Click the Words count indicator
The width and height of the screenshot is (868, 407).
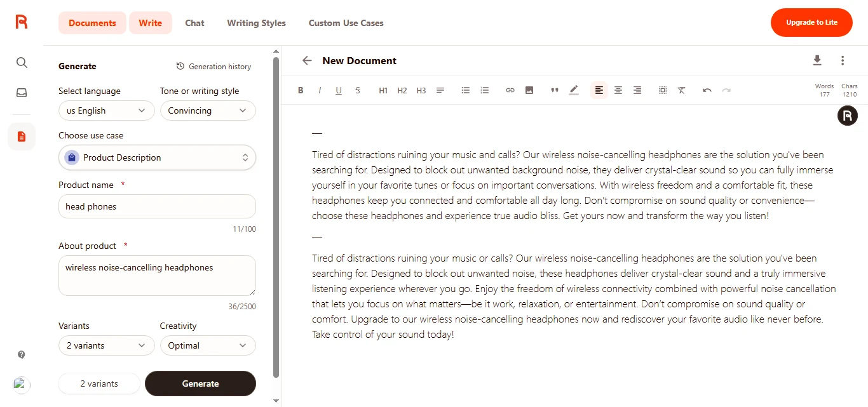[824, 90]
